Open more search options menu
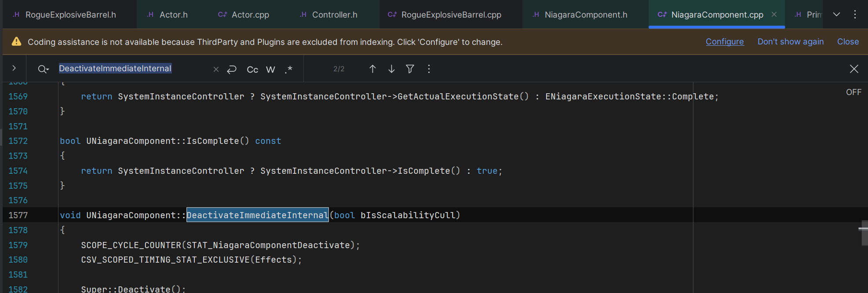Viewport: 868px width, 293px height. point(429,69)
